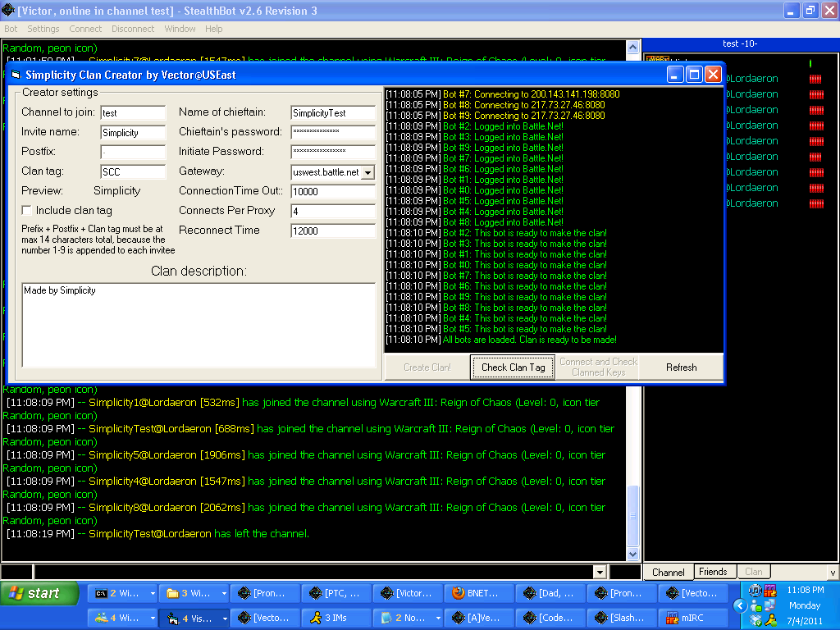Image resolution: width=840 pixels, height=630 pixels.
Task: Click the AIM icon in system tray
Action: 771,620
